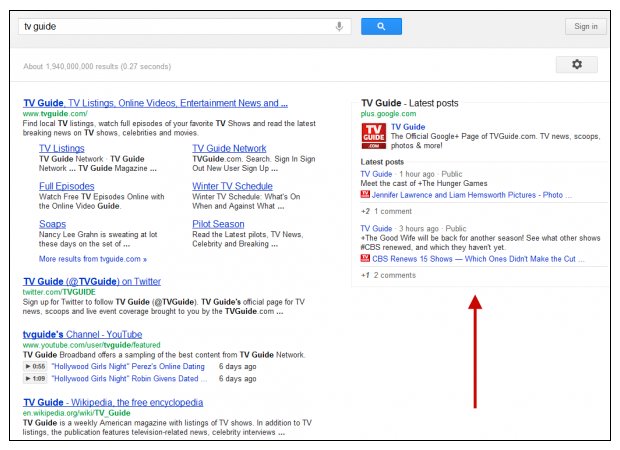The width and height of the screenshot is (620, 450).
Task: Click the www.tvguide.com green URL
Action: pos(55,114)
